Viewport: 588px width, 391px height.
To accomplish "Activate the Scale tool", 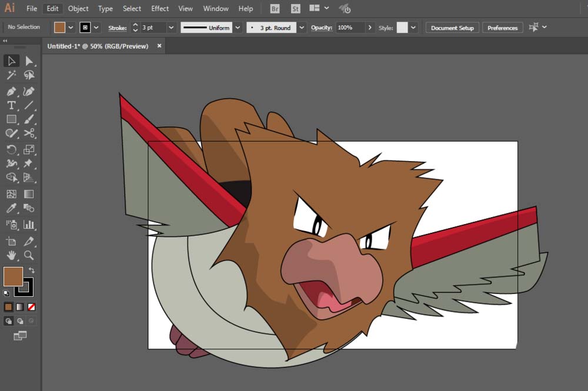I will point(29,149).
